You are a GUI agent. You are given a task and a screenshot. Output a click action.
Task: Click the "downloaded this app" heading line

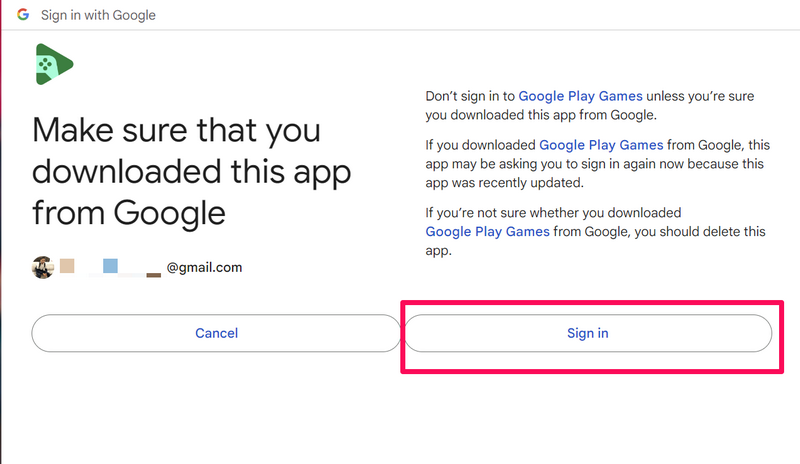coord(191,172)
